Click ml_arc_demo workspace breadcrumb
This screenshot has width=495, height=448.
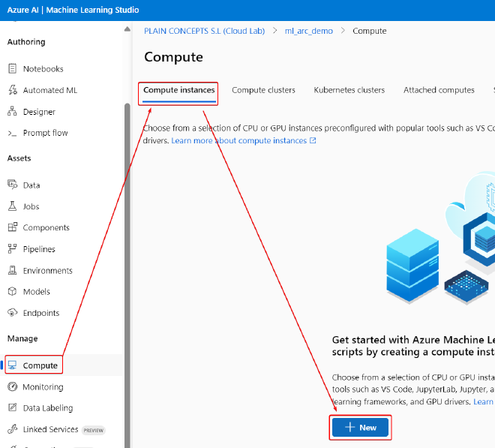(x=309, y=31)
